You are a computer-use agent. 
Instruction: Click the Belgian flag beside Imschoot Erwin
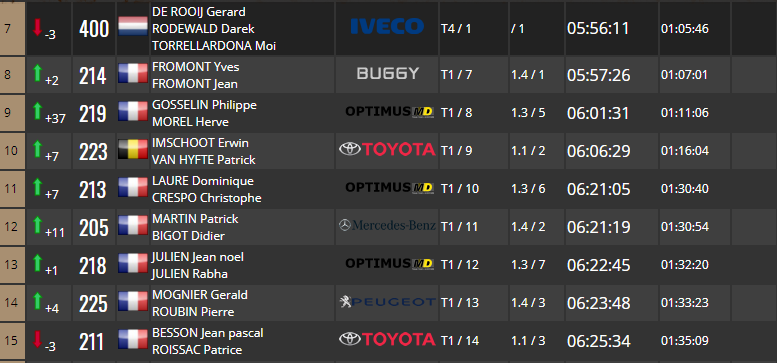point(133,149)
